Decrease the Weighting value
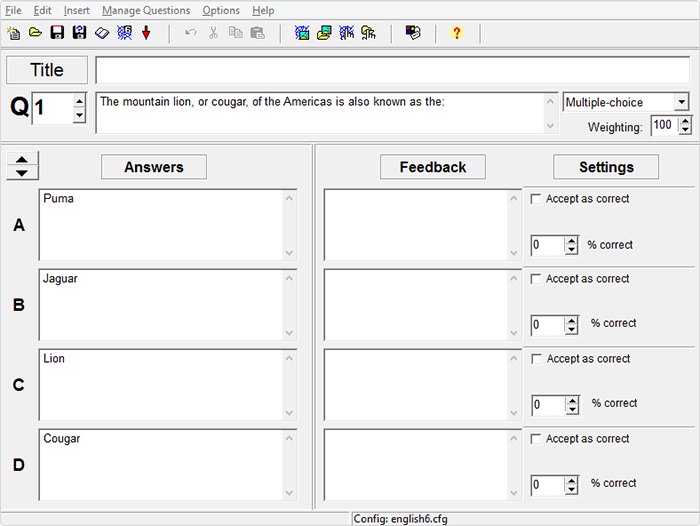 click(685, 130)
